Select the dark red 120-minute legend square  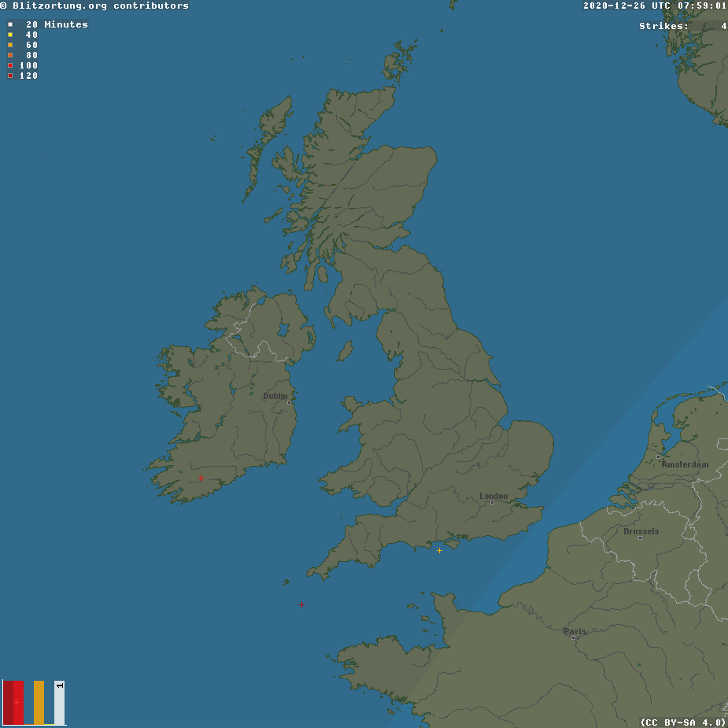click(10, 76)
